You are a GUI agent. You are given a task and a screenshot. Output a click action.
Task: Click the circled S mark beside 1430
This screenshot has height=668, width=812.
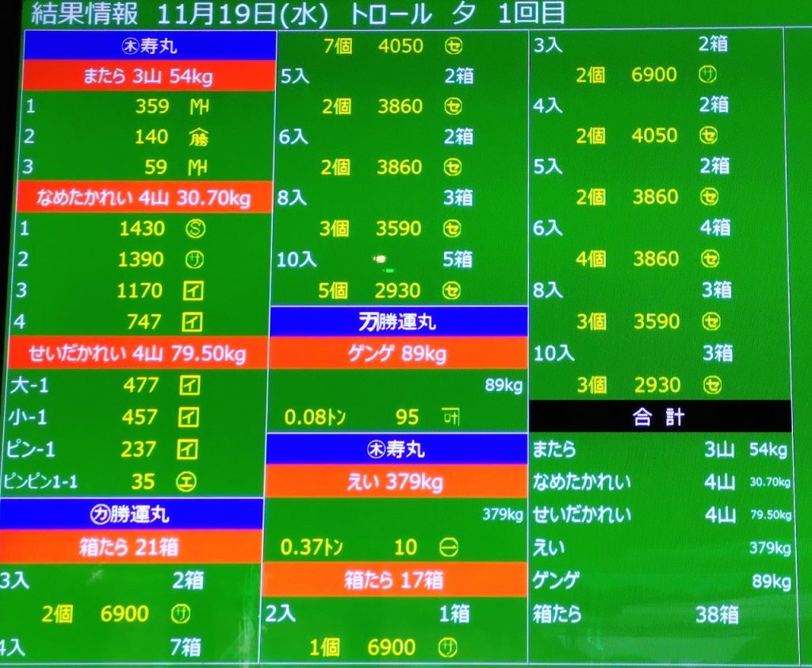click(x=194, y=229)
